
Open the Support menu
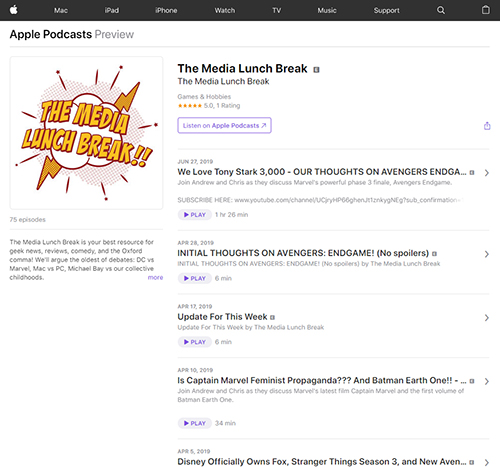(x=386, y=10)
